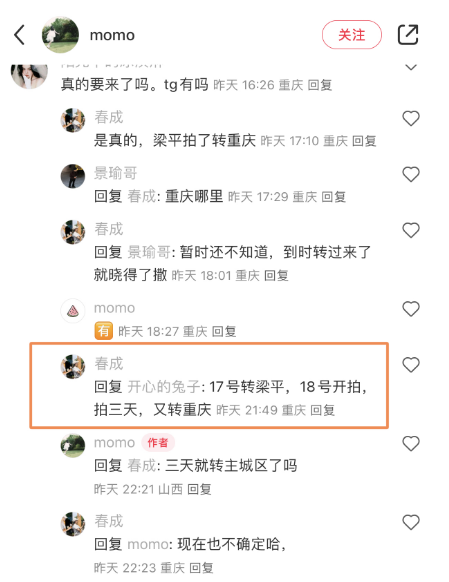
Task: Open the watermelon avatar of momo commenter
Action: 73,311
